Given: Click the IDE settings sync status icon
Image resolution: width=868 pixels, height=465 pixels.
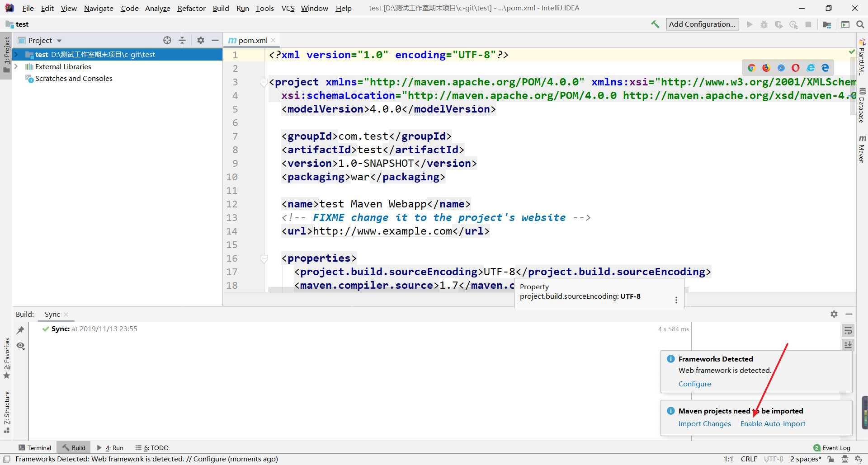Looking at the screenshot, I should pyautogui.click(x=859, y=459).
